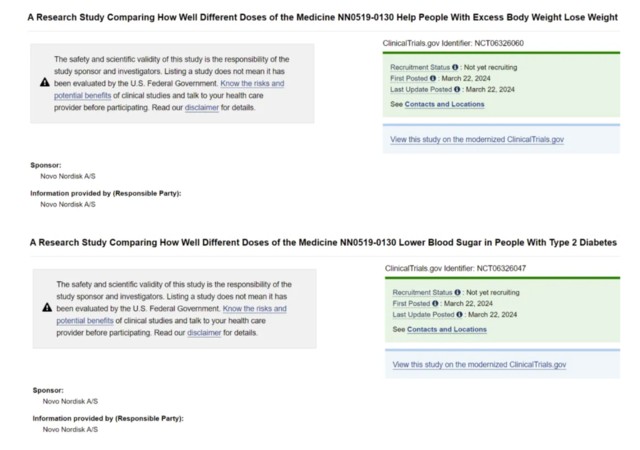640x450 pixels.
Task: Click First Posted info icon for NCT06326047
Action: (433, 303)
